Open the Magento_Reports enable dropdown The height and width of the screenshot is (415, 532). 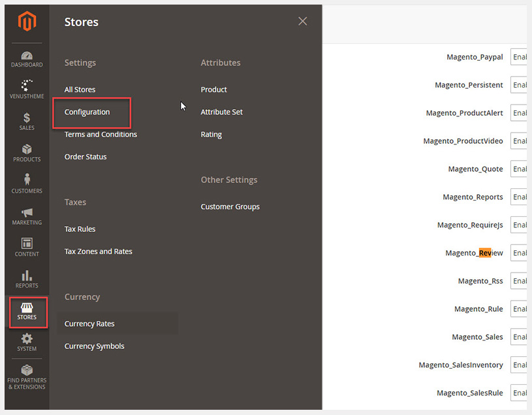(519, 197)
